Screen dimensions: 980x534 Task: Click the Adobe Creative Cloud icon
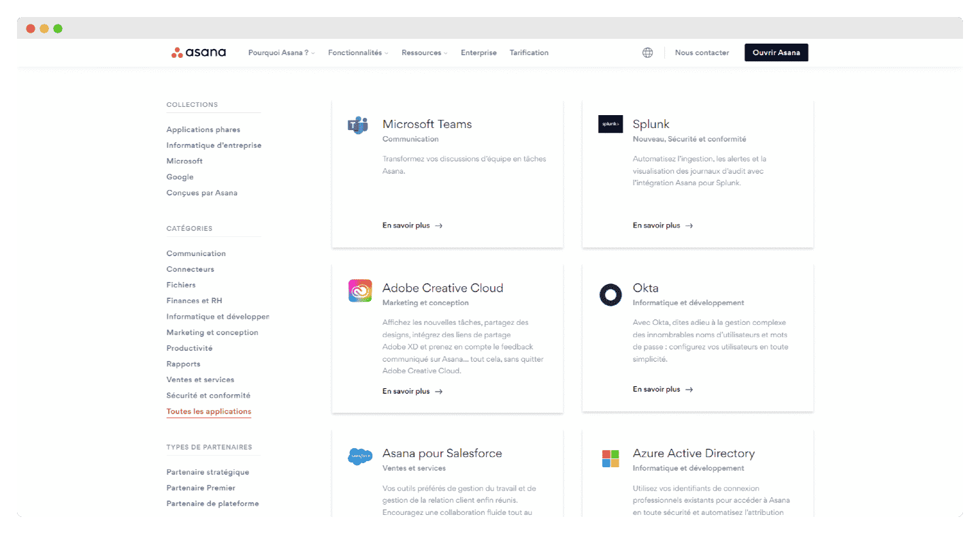click(360, 291)
